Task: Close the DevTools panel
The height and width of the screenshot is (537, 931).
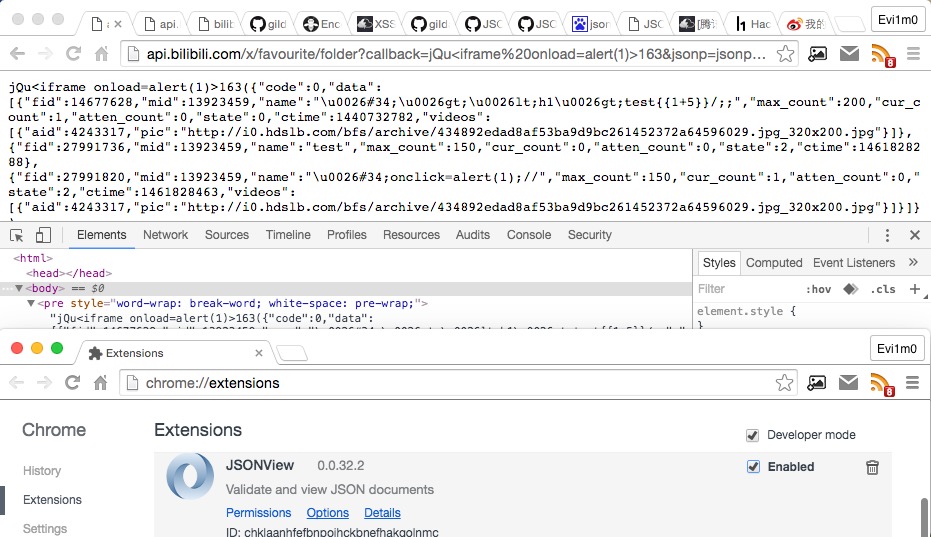Action: tap(915, 235)
